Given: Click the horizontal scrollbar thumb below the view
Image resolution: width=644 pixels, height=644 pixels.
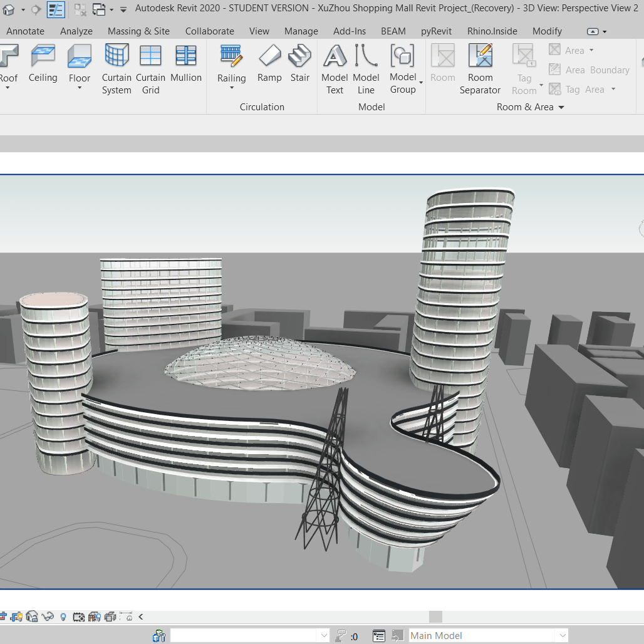Looking at the screenshot, I should click(435, 617).
